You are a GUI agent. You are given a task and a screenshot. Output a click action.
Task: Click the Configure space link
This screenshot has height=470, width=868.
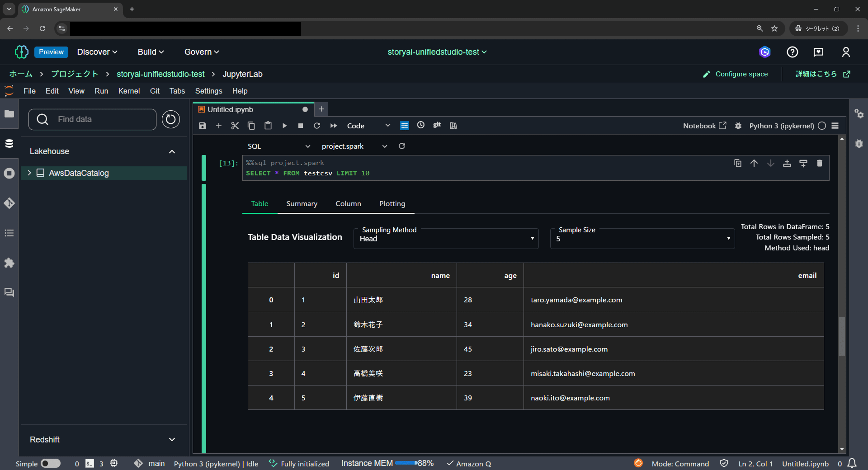click(x=735, y=74)
